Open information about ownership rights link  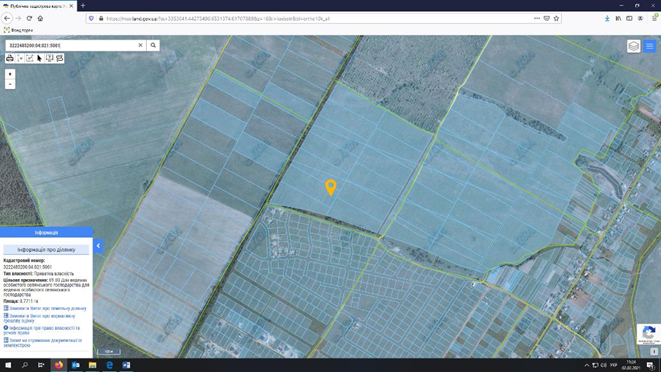click(41, 330)
